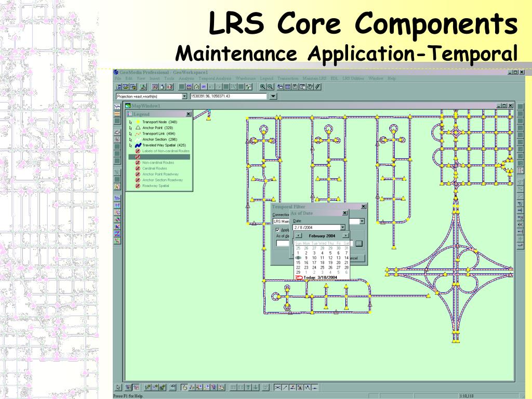
Task: Click the Transport Link dotted line legend icon
Action: [138, 134]
